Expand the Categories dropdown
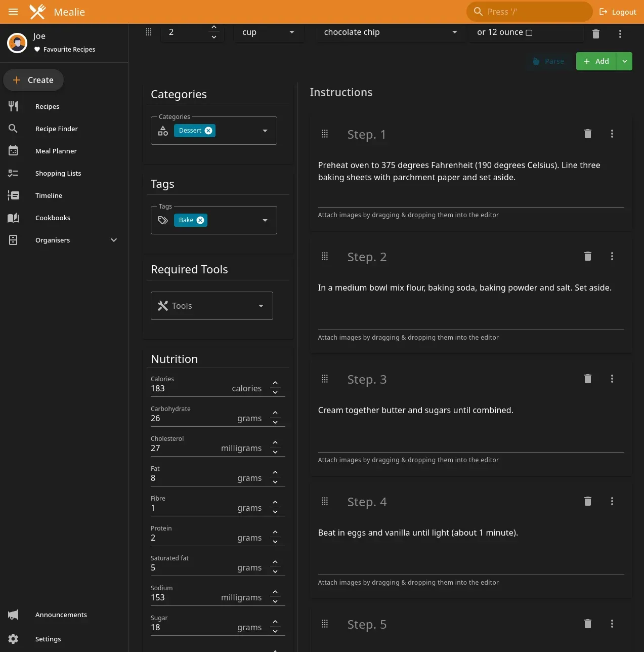 pos(265,131)
